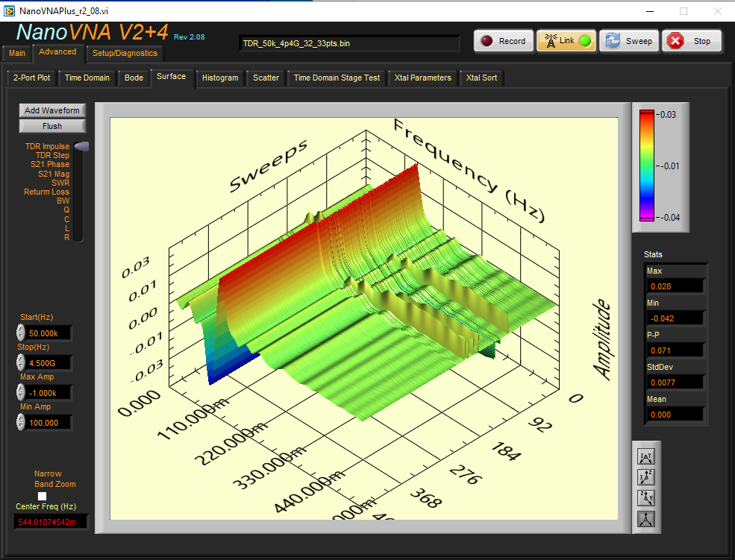Click the Max Amp stepper control
This screenshot has width=735, height=560.
pyautogui.click(x=20, y=392)
